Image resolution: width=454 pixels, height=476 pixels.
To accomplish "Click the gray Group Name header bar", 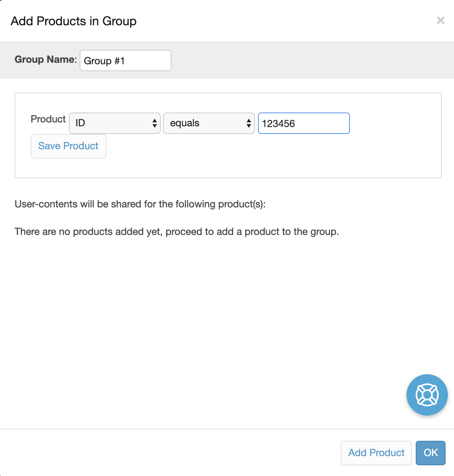I will click(x=306, y=60).
